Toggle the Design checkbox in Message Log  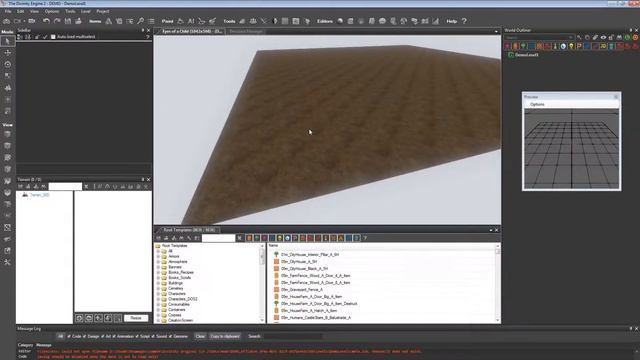pyautogui.click(x=85, y=336)
